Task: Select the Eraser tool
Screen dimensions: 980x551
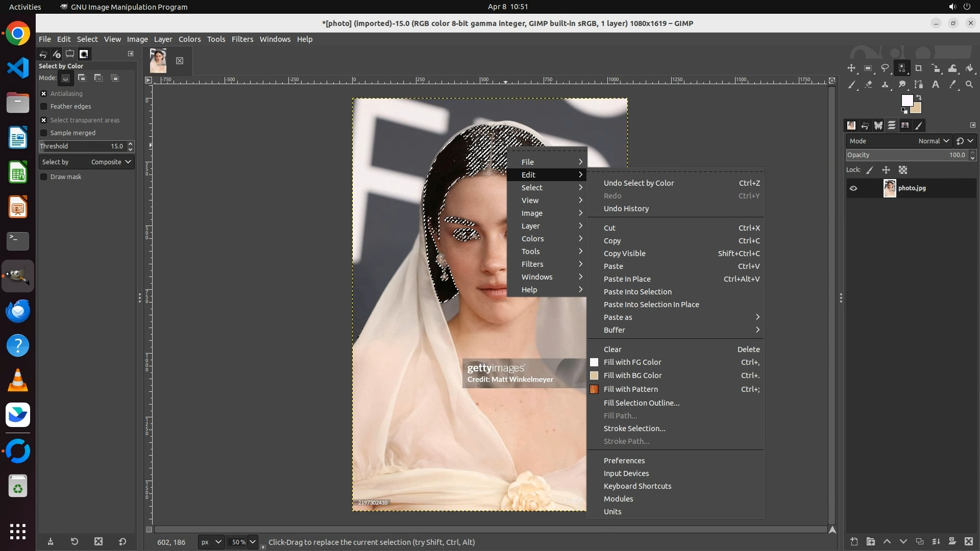Action: coord(868,85)
